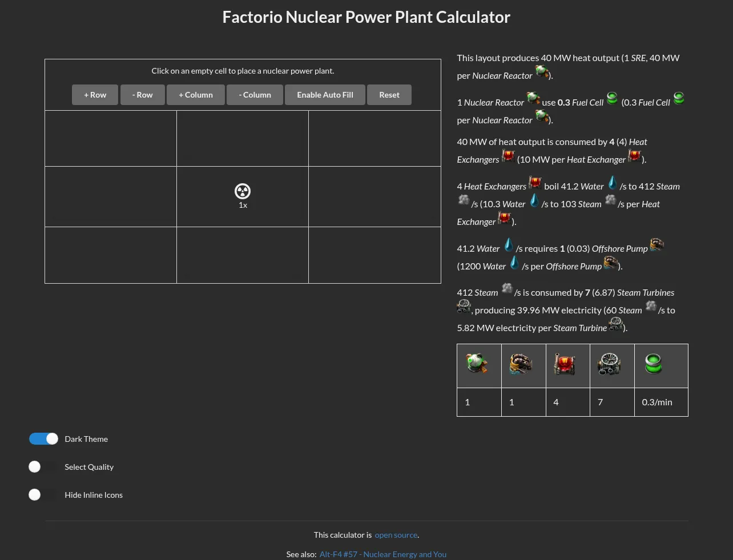Enable the Select Quality toggle

(x=44, y=466)
